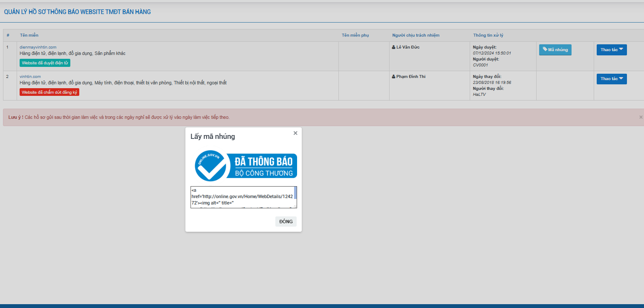Viewport: 644px width, 308px height.
Task: Click the Tên miền column header
Action: [x=29, y=35]
